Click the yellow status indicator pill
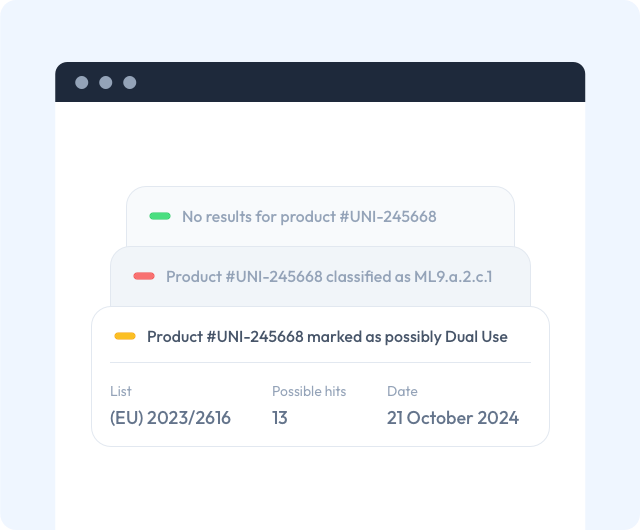 click(x=125, y=336)
